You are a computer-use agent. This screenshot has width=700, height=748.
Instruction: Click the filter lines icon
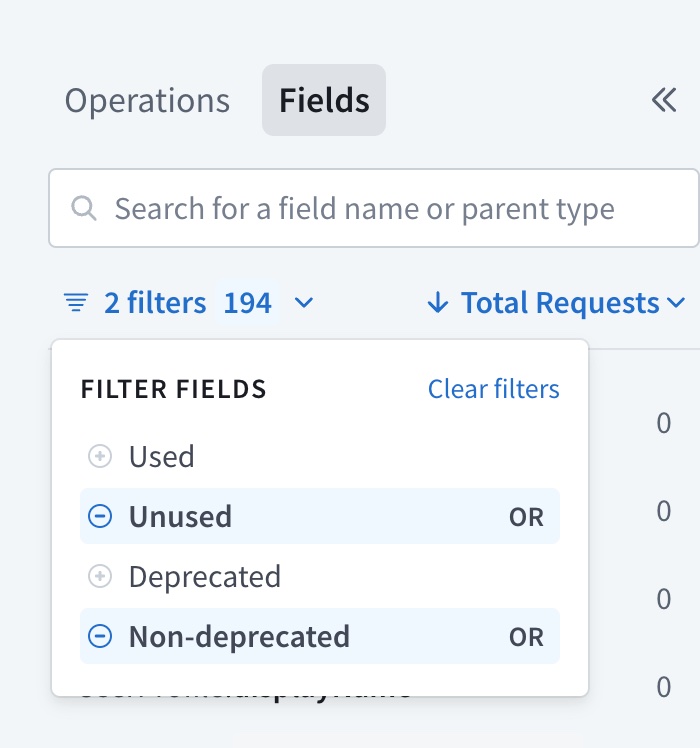[x=76, y=302]
